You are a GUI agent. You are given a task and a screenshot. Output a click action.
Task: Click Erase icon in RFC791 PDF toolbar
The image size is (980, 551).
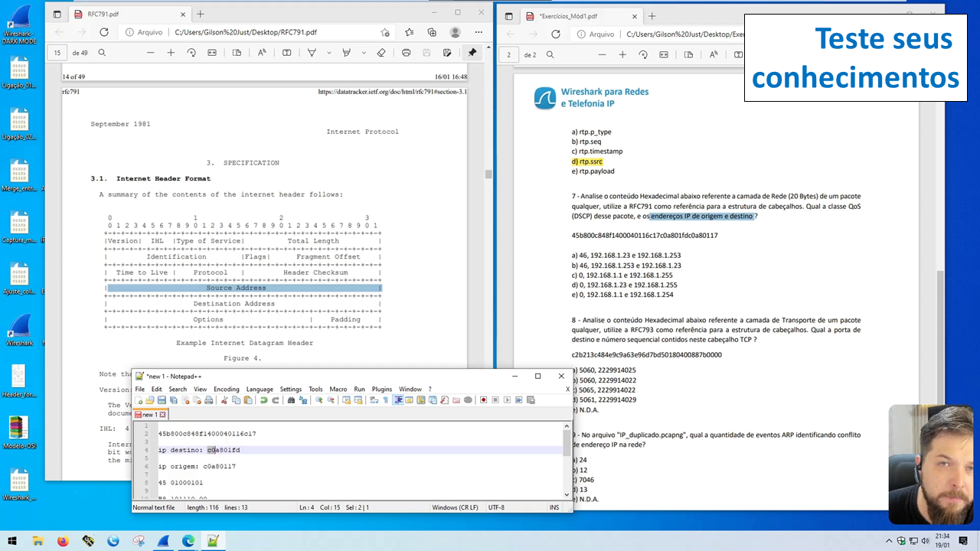[381, 53]
